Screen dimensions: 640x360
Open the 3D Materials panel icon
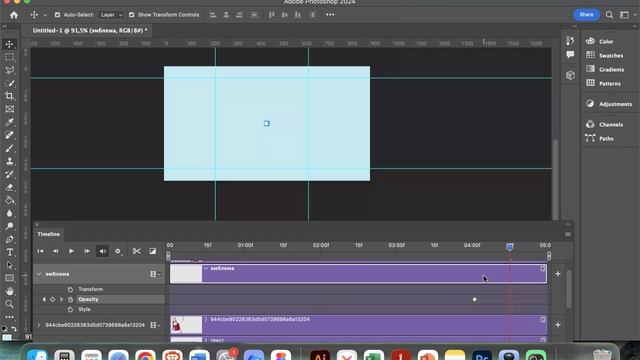(570, 76)
